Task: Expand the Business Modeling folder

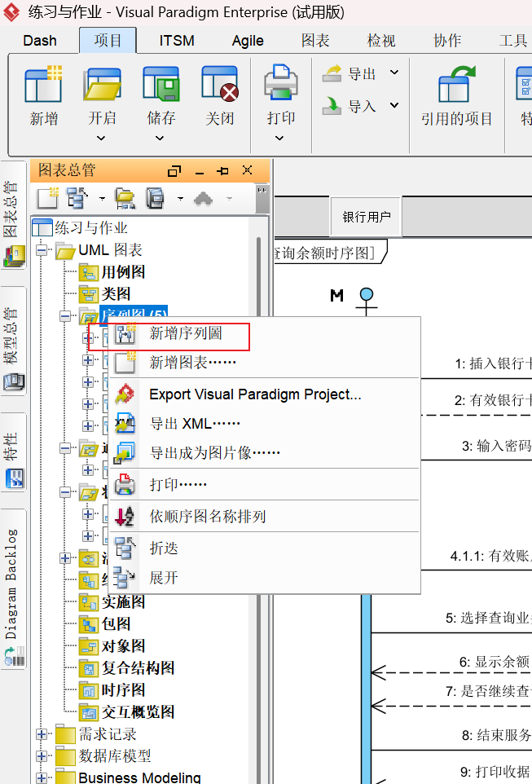Action: pyautogui.click(x=42, y=778)
